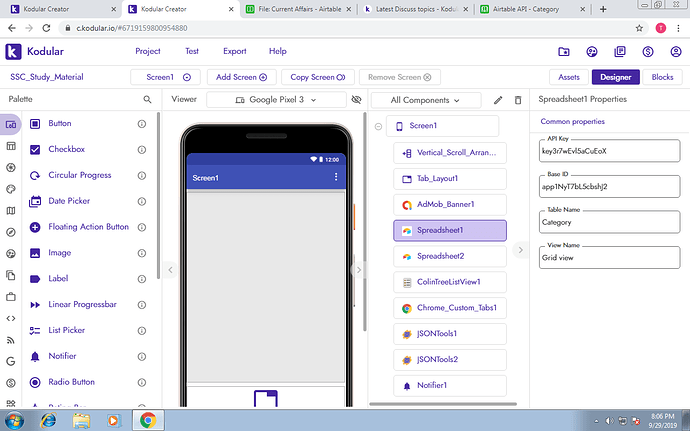
Task: Switch to Airtable API - Category tab
Action: tap(533, 9)
